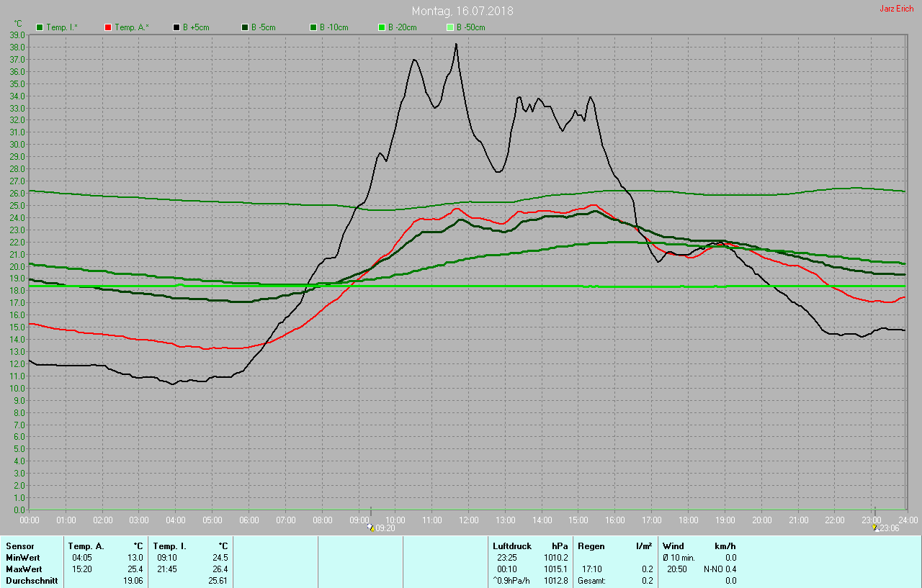Image resolution: width=922 pixels, height=588 pixels.
Task: Click the Temp. I.* legend square icon
Action: [40, 27]
